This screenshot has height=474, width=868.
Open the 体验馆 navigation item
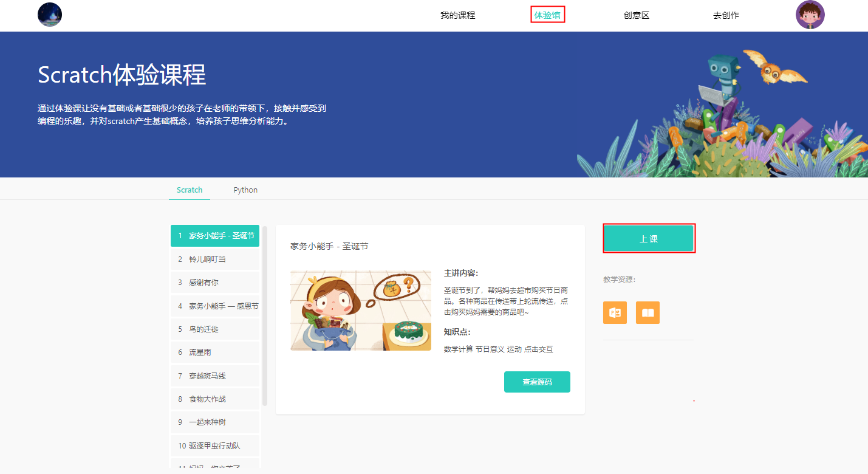point(547,15)
